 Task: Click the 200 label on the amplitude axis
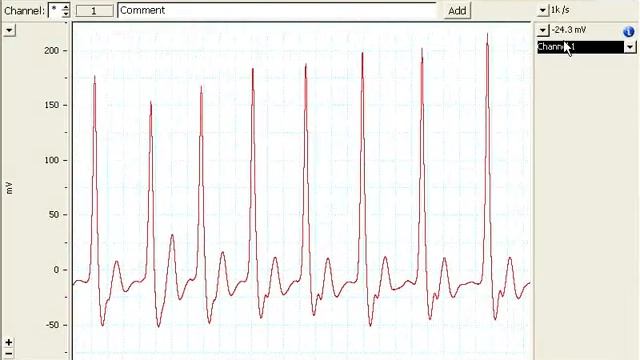(x=51, y=51)
